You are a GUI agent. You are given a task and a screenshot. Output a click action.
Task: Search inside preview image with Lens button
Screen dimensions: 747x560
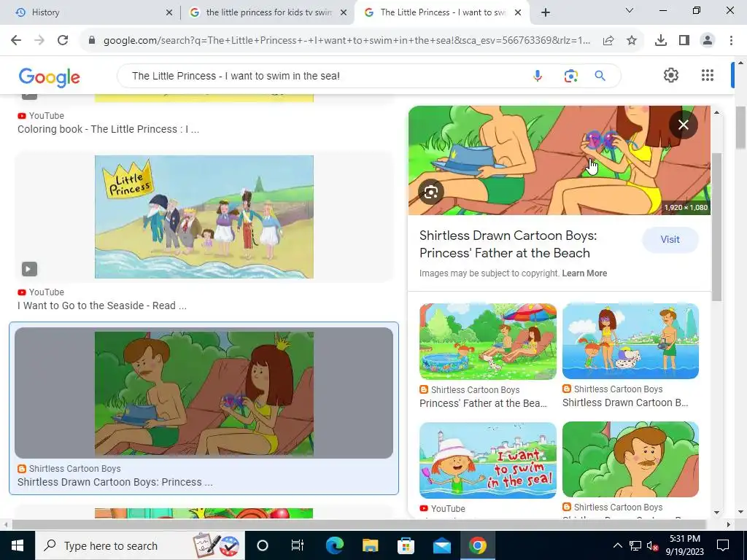click(x=431, y=192)
